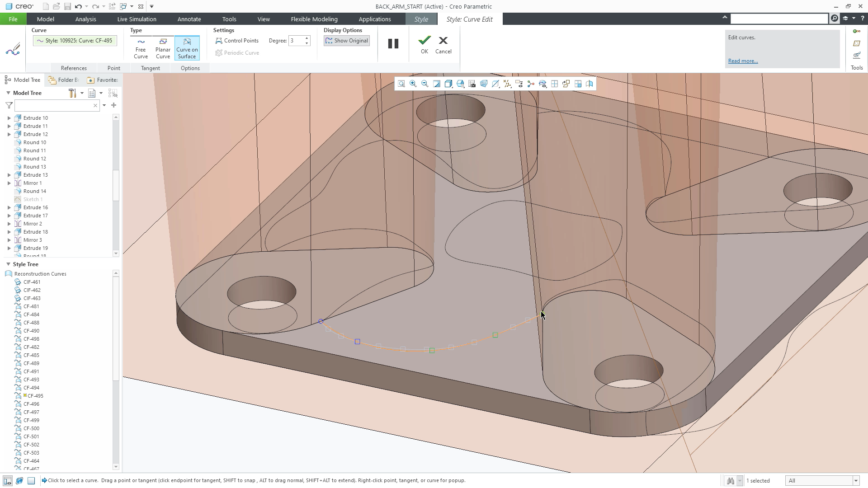Image resolution: width=868 pixels, height=488 pixels.
Task: Toggle the Control Points setting
Action: [237, 41]
